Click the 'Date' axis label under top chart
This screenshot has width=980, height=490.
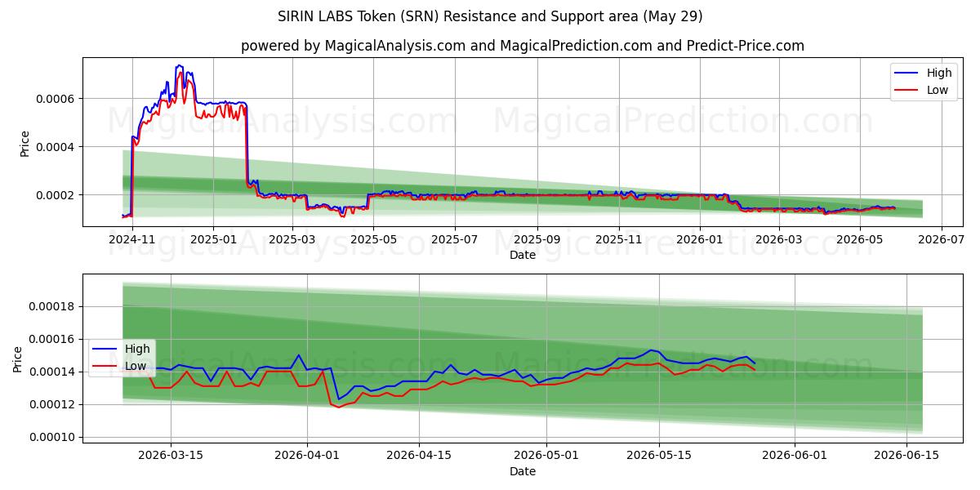(523, 255)
